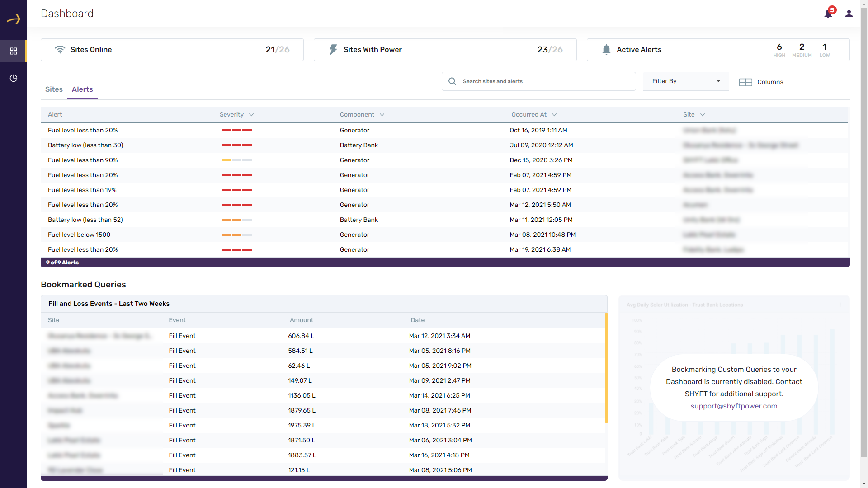This screenshot has height=488, width=868.
Task: Click the Event column header in bookmarked query
Action: [177, 320]
